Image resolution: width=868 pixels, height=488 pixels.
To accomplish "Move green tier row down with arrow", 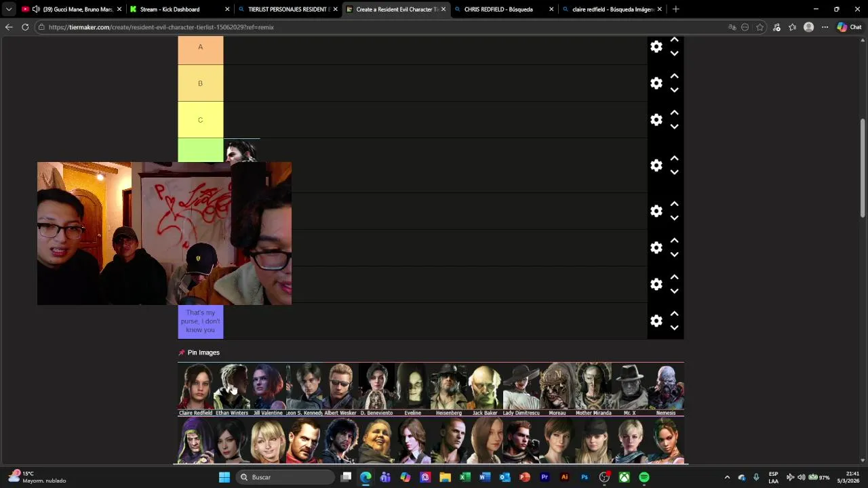I will [674, 172].
